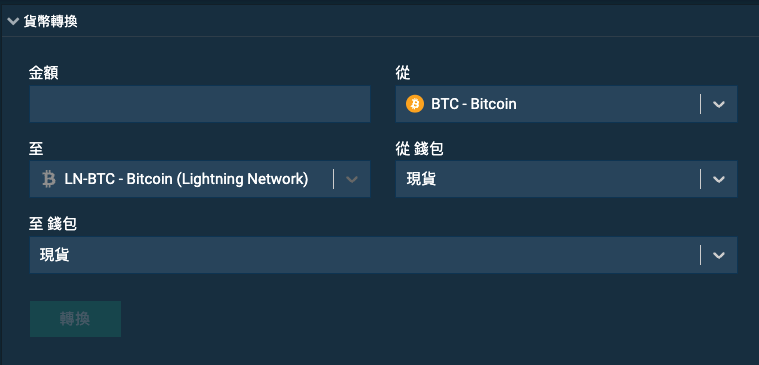Click the 貨幣轉換 panel title
Image resolution: width=759 pixels, height=365 pixels.
click(x=51, y=21)
